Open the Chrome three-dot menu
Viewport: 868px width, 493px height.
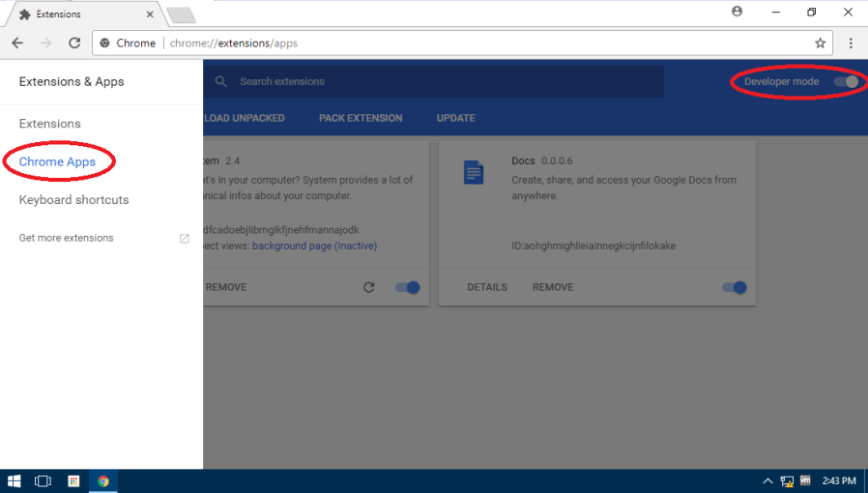click(x=851, y=43)
